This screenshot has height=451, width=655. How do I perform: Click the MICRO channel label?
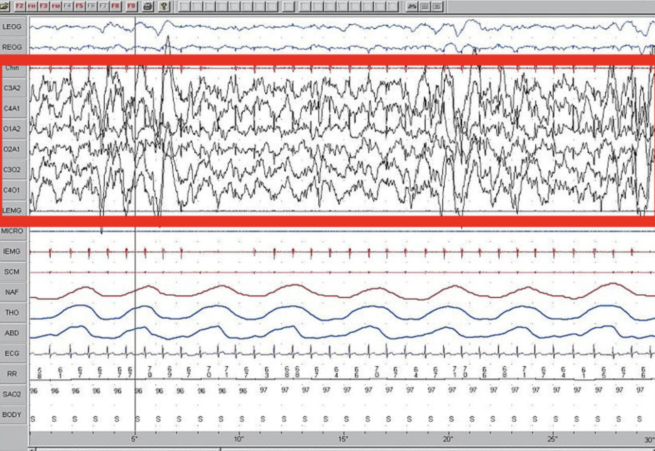coord(13,231)
